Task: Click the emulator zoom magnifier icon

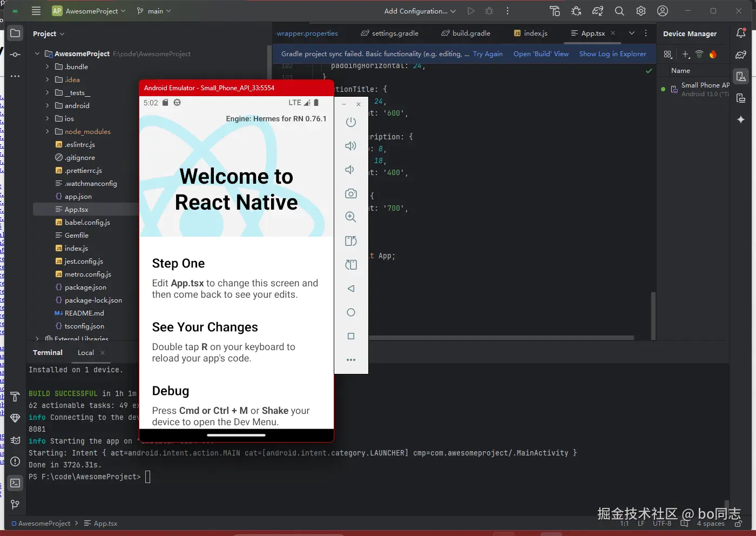Action: tap(351, 217)
